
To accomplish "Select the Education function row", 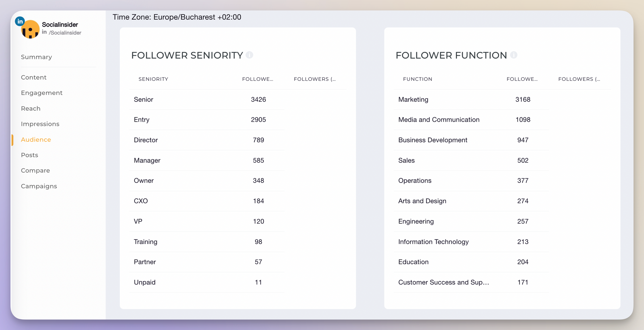I will pyautogui.click(x=471, y=262).
